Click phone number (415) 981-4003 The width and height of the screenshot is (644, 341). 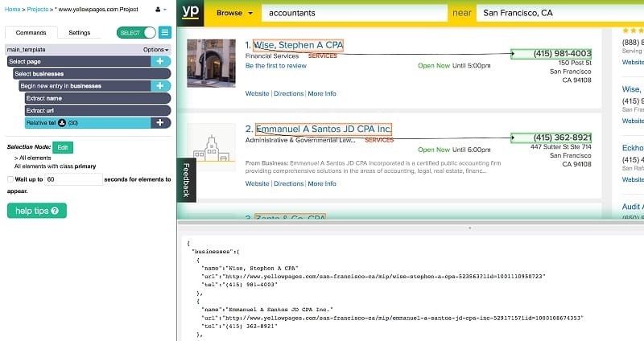pyautogui.click(x=562, y=54)
